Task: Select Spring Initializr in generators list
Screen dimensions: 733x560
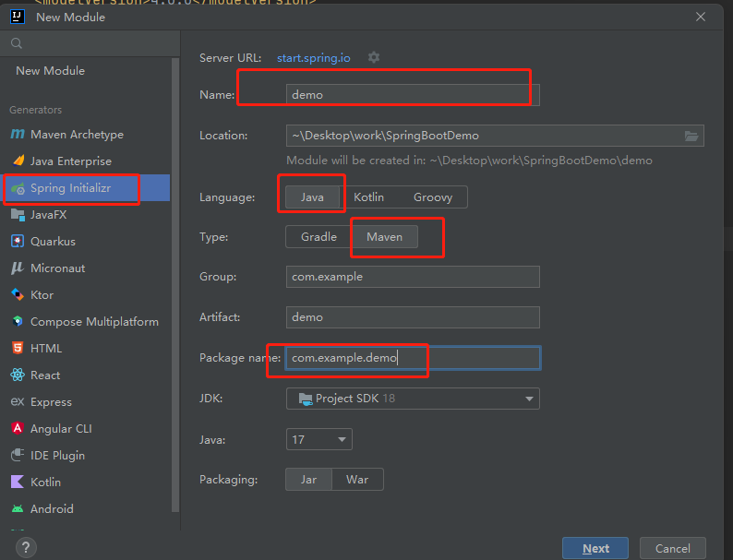Action: (72, 188)
